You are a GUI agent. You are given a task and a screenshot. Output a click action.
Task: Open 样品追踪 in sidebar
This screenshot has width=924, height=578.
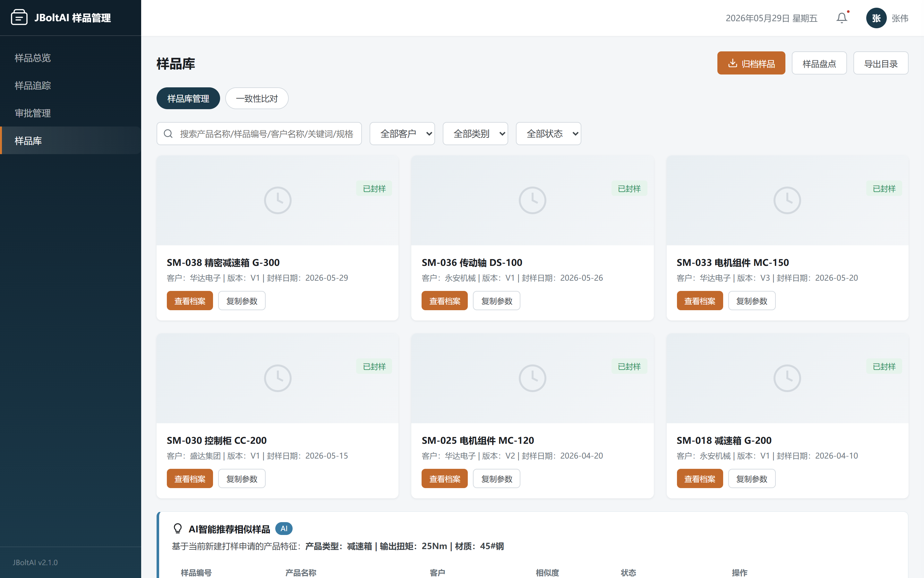click(x=71, y=86)
